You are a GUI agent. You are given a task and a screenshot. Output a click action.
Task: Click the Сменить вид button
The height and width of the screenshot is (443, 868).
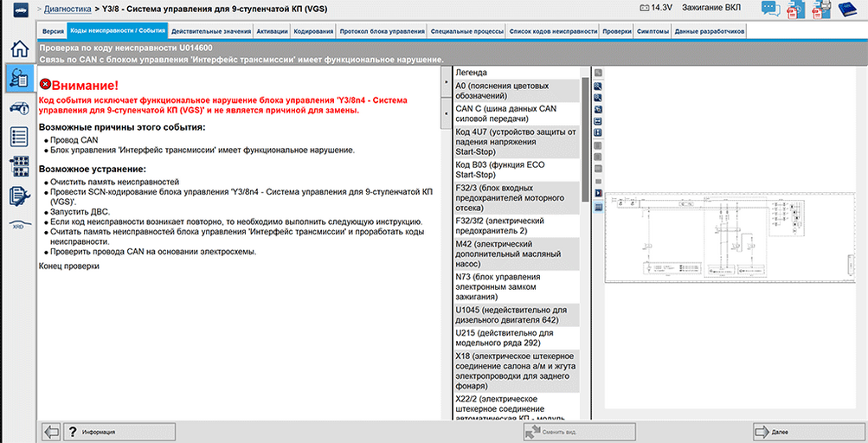tap(579, 432)
